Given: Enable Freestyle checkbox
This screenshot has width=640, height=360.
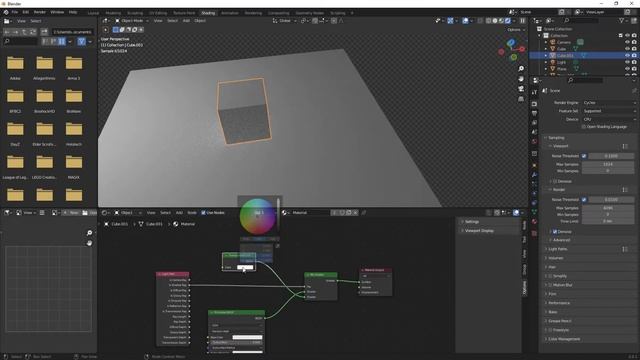Looking at the screenshot, I should pyautogui.click(x=550, y=330).
